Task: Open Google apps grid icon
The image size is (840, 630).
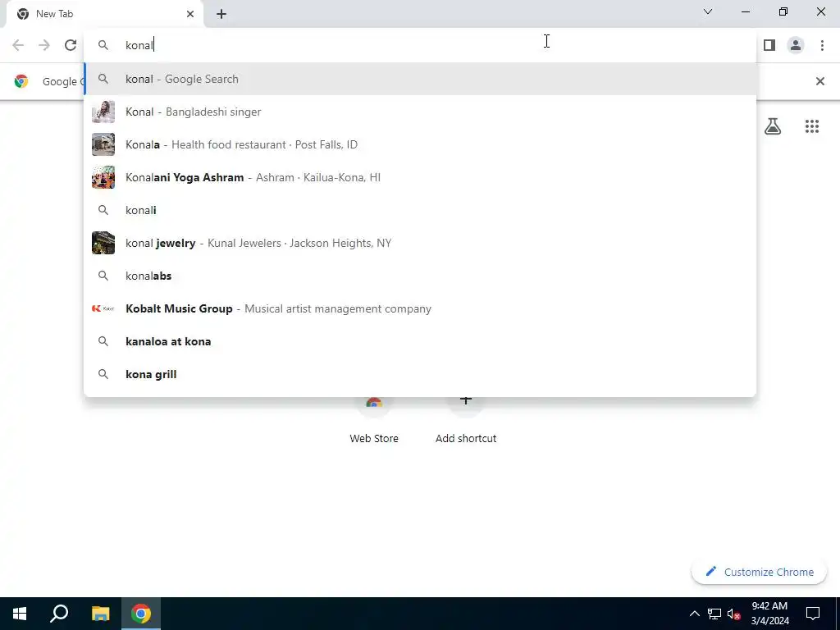Action: (x=811, y=126)
